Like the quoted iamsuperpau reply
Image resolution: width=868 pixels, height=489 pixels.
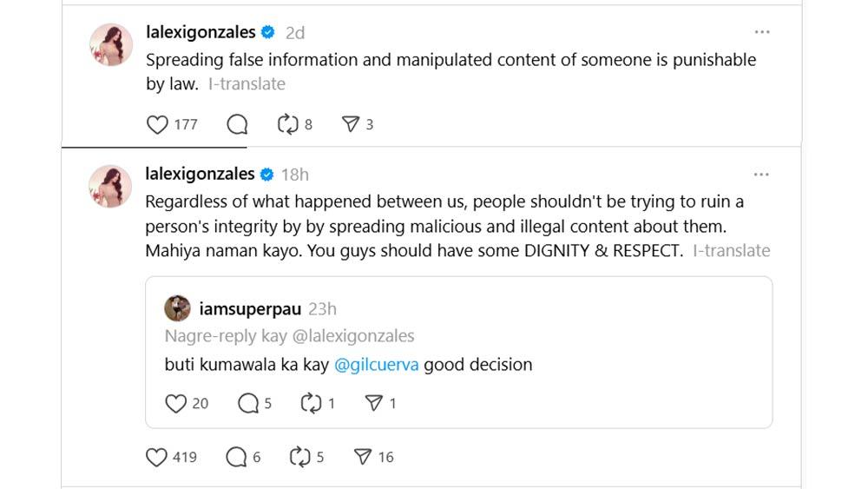pyautogui.click(x=176, y=403)
